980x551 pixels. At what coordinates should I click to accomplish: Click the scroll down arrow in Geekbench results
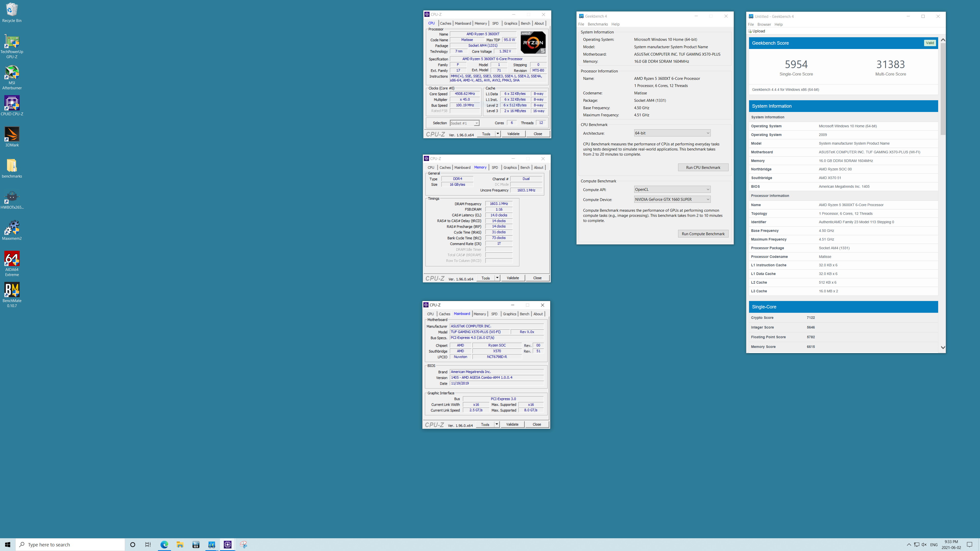pyautogui.click(x=943, y=347)
